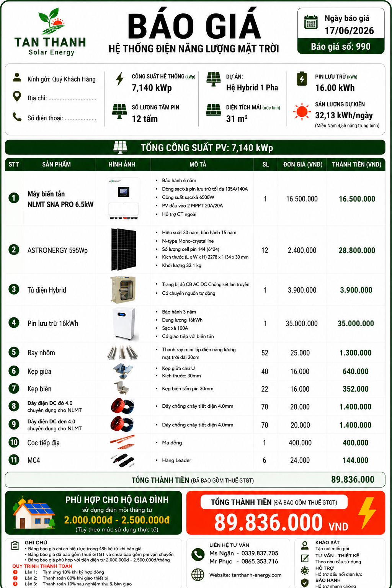Click the SNA PRO inverter product image
392x588 pixels.
(x=123, y=198)
